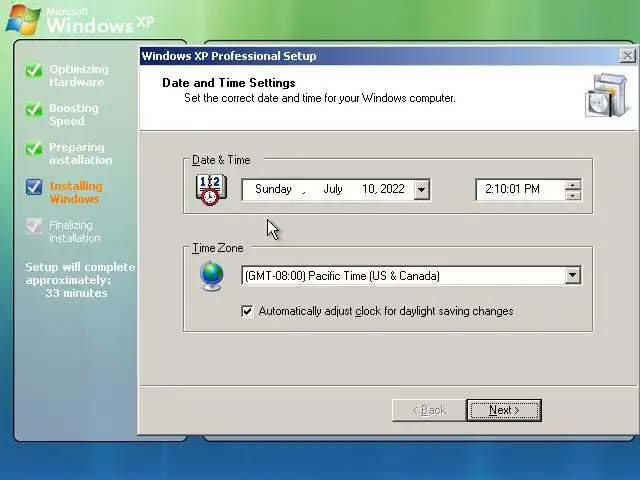Viewport: 640px width, 480px height.
Task: Click the green check beside Preparing installation
Action: pyautogui.click(x=34, y=148)
